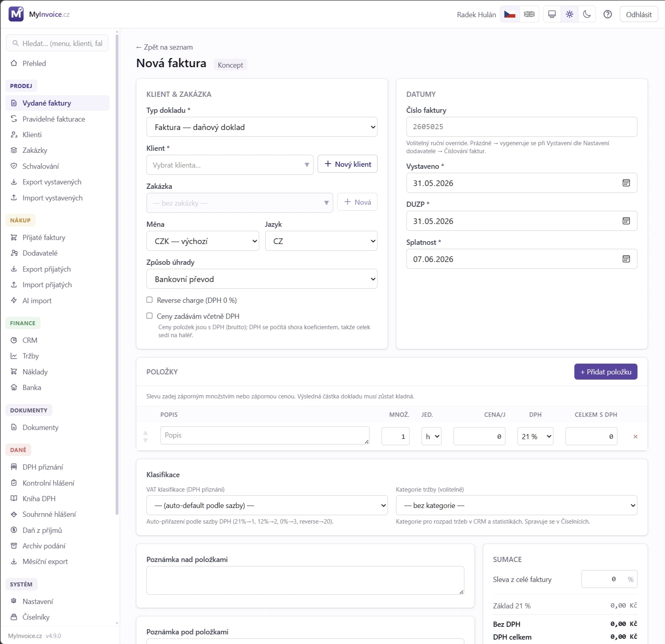Screen dimensions: 665x644
Task: Open the 21 % DPH rate dropdown
Action: click(x=535, y=436)
